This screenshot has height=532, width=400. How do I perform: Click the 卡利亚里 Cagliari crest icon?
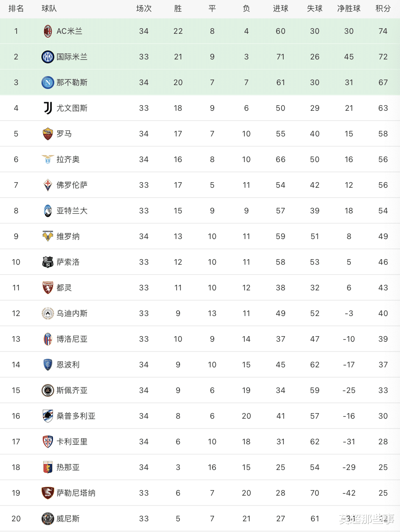(x=48, y=442)
